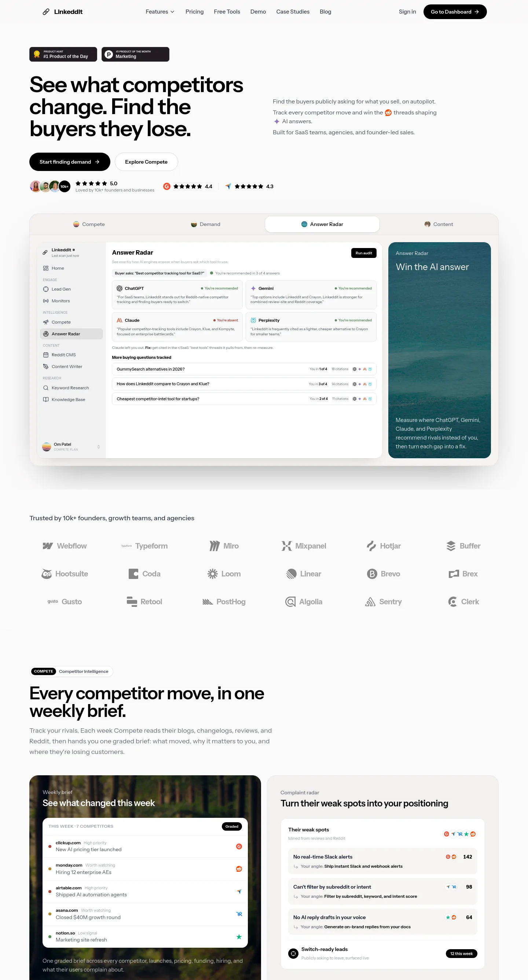Select the Answer Radar tab
Screen dimensions: 528x980
coord(322,224)
